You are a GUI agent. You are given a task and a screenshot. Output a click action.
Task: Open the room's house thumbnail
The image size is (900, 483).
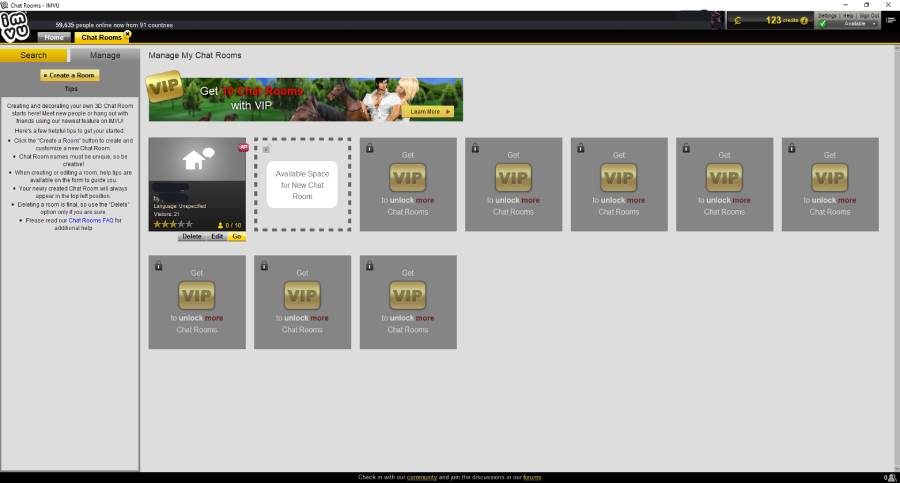click(197, 159)
